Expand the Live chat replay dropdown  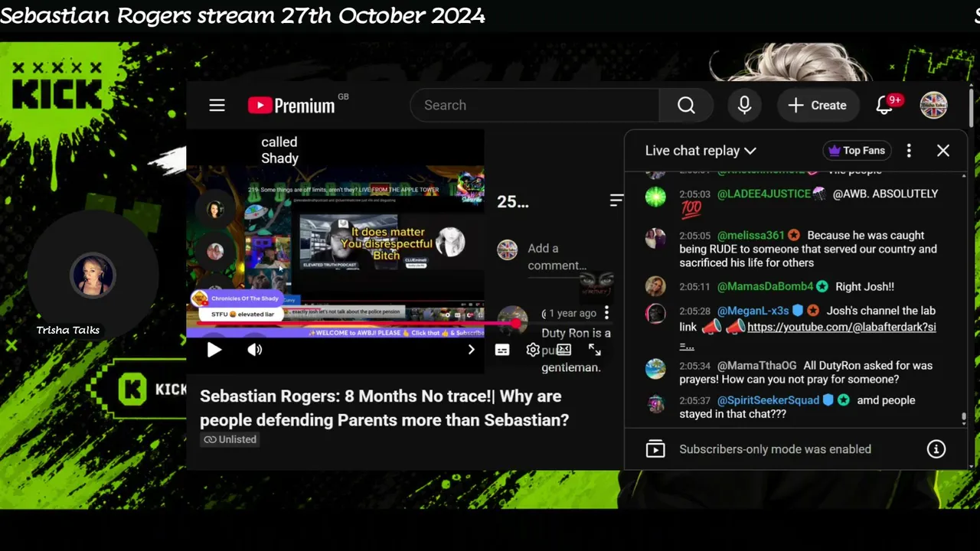701,151
